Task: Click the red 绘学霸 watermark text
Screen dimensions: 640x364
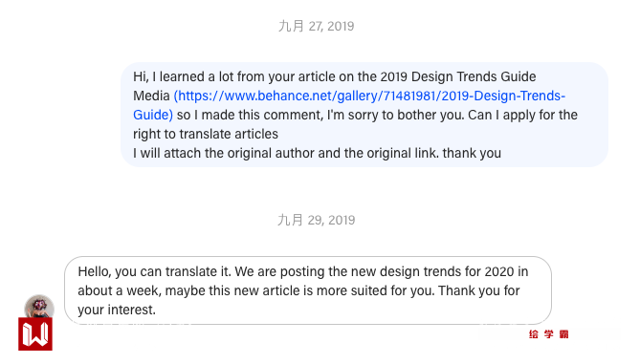Action: point(548,334)
